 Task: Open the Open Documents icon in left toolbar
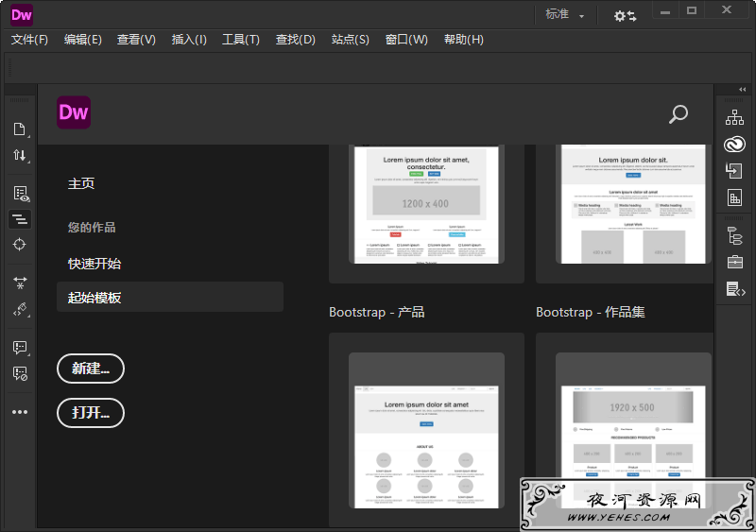19,129
